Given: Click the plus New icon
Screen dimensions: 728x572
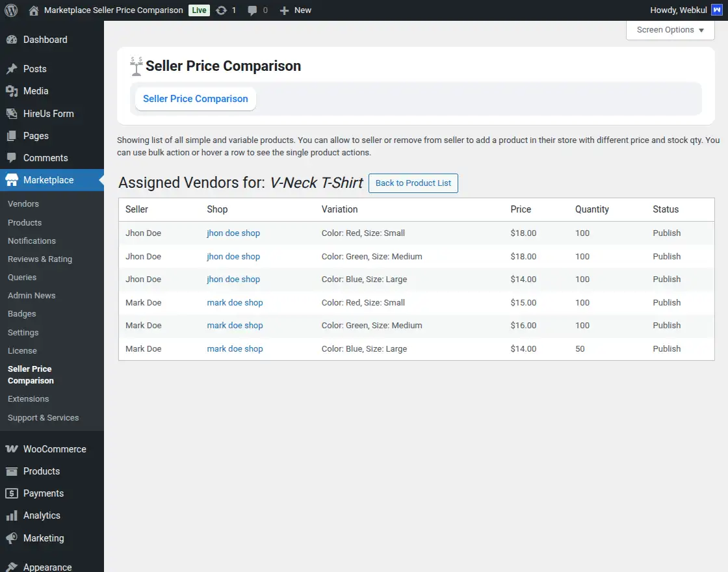Looking at the screenshot, I should (284, 10).
